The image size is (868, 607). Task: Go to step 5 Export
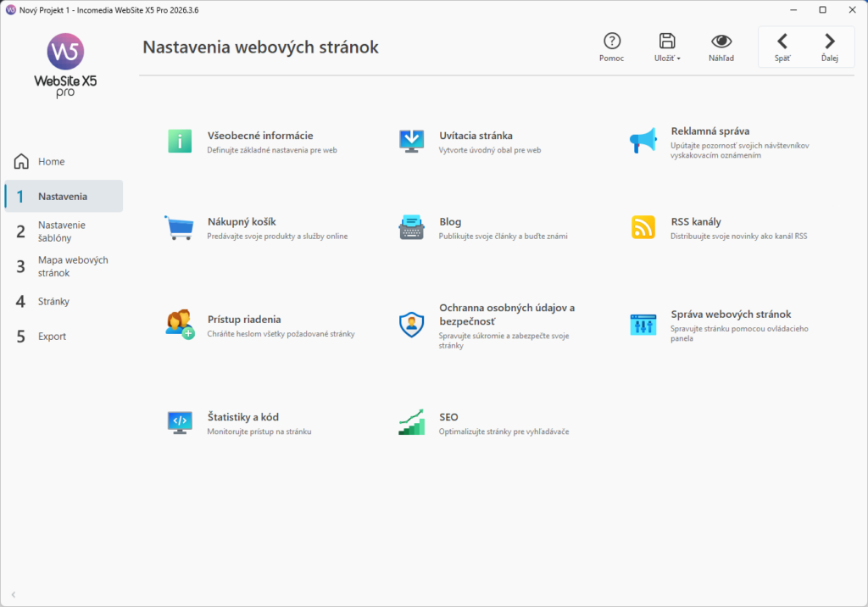click(64, 337)
